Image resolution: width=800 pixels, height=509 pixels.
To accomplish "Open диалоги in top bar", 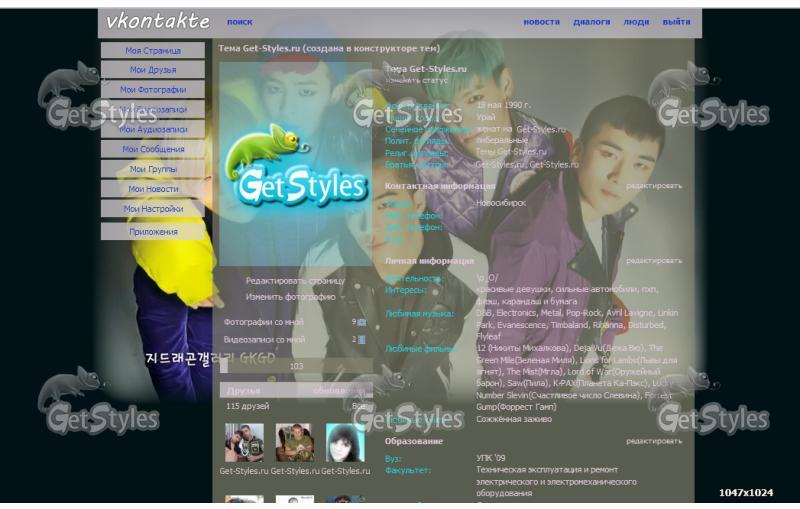I will (x=591, y=22).
